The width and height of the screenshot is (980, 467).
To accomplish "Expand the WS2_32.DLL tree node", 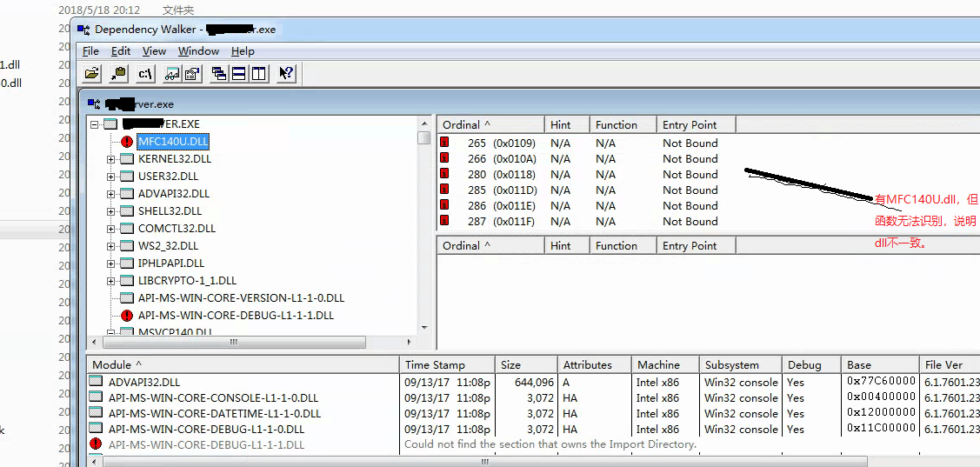I will [x=111, y=246].
